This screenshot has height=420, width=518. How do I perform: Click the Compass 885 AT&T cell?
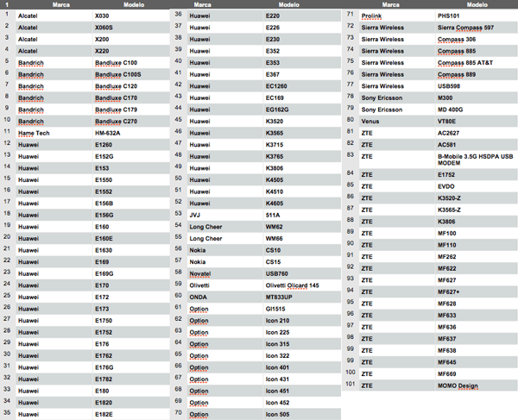(477, 63)
